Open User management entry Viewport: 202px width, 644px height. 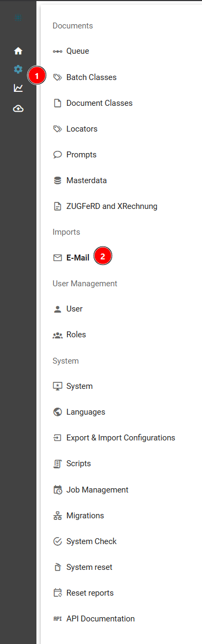(74, 309)
